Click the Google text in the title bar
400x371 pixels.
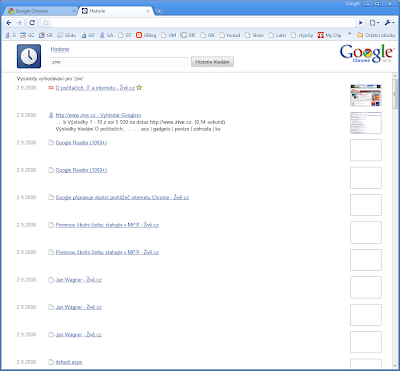(x=353, y=4)
